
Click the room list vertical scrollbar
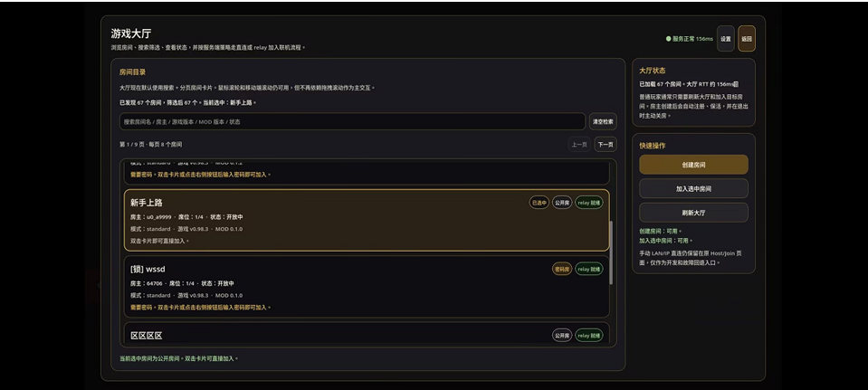(x=611, y=252)
